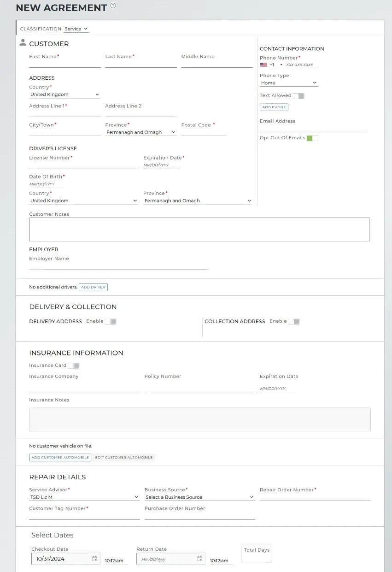Click the Date Of Birth field
Image resolution: width=392 pixels, height=572 pixels.
pos(47,184)
